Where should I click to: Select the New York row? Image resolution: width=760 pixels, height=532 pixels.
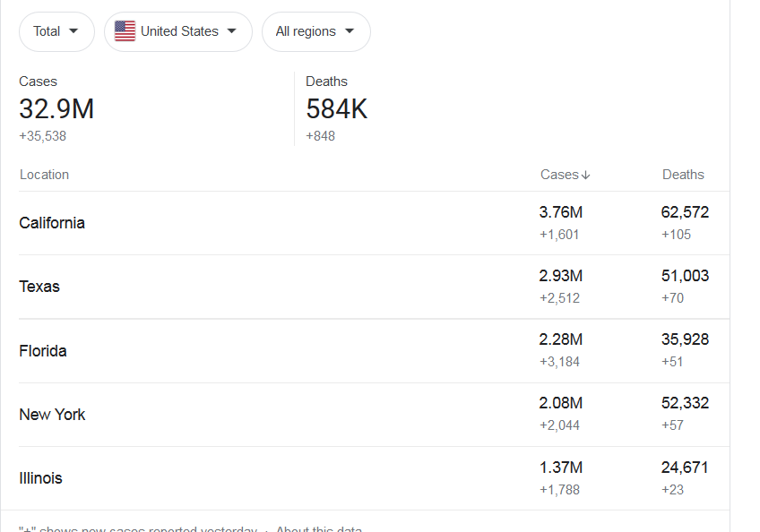pos(374,415)
